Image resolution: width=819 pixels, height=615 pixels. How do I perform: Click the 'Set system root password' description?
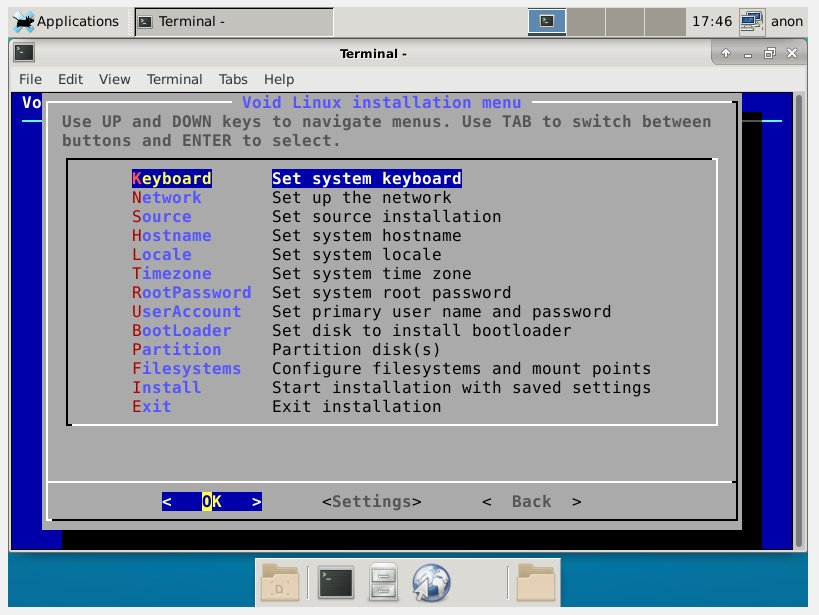392,293
